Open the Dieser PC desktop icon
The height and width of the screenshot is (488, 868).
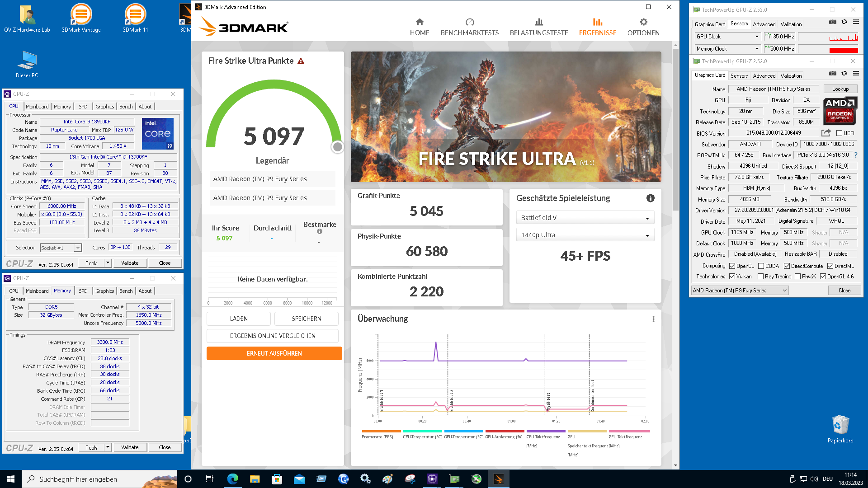(x=27, y=64)
